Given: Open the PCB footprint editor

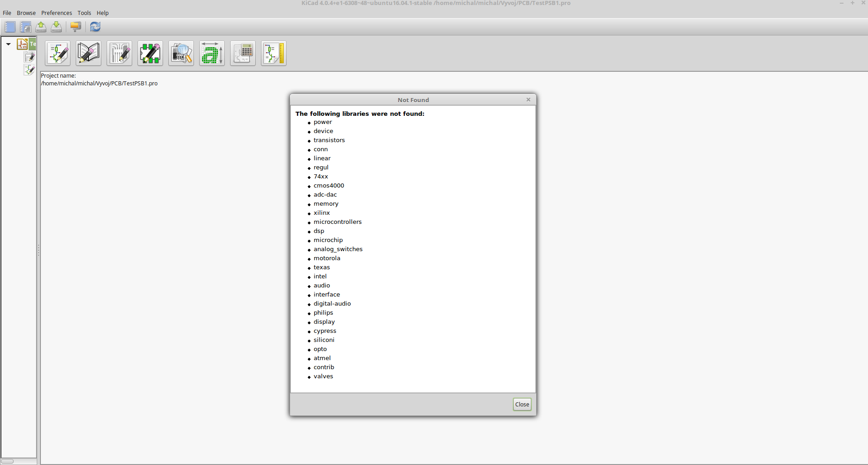Looking at the screenshot, I should tap(150, 54).
